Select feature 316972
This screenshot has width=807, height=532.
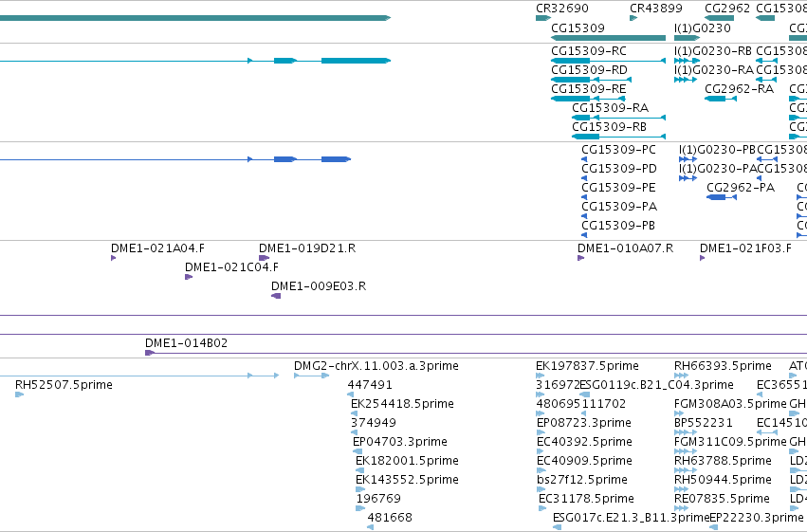558,385
